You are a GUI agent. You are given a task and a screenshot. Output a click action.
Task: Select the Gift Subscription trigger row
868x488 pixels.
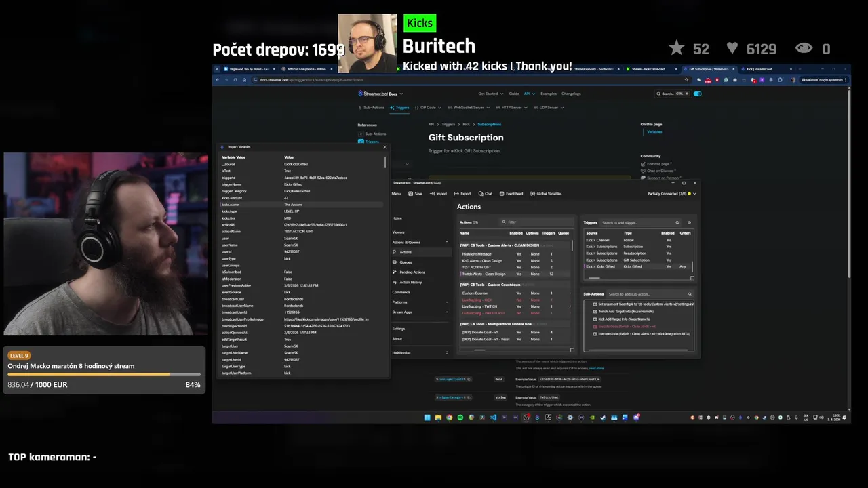tap(637, 260)
